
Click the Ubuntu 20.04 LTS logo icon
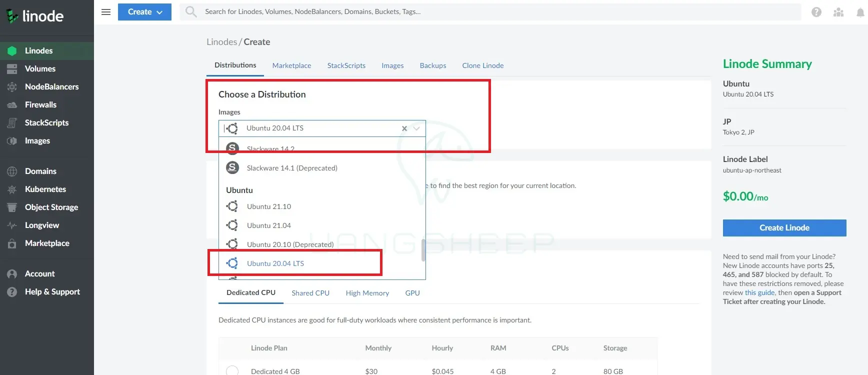tap(232, 263)
